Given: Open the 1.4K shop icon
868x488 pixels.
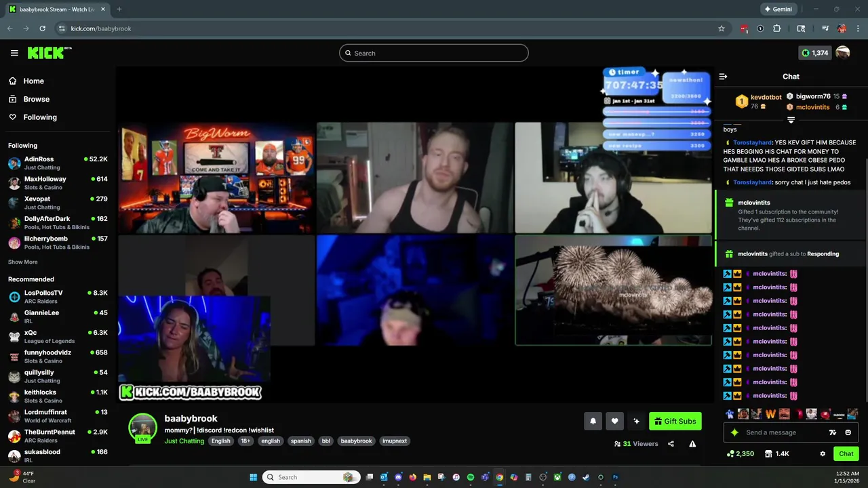Looking at the screenshot, I should coord(776,453).
